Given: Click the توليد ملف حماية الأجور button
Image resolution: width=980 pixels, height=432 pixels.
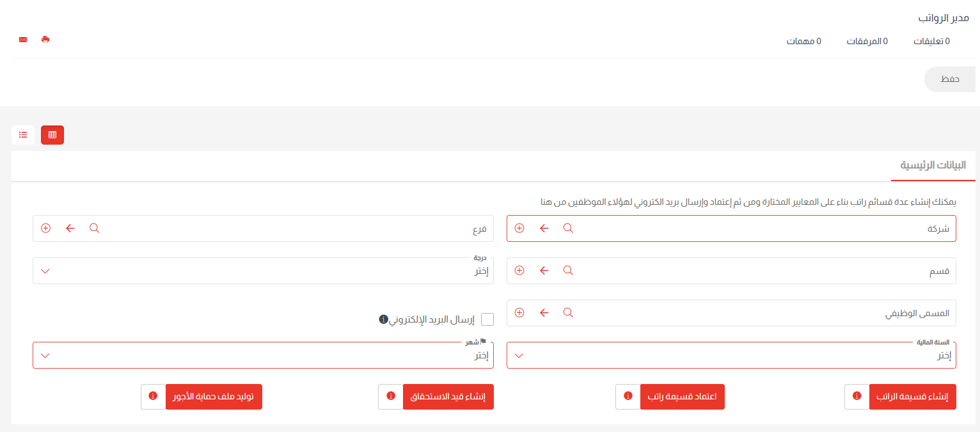Looking at the screenshot, I should [x=214, y=396].
